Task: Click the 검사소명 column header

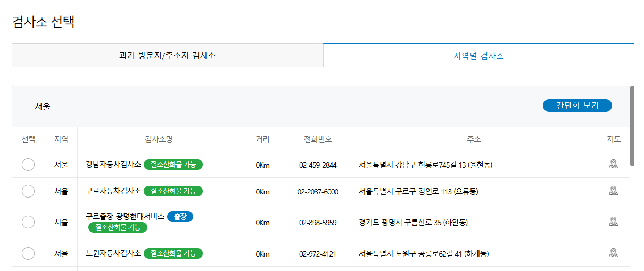Action: click(159, 139)
